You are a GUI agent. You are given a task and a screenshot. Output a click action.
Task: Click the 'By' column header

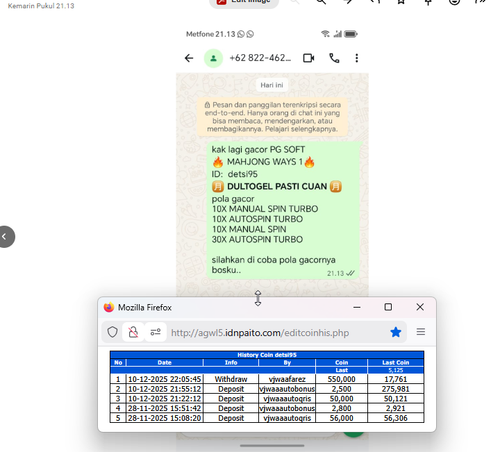pyautogui.click(x=287, y=362)
